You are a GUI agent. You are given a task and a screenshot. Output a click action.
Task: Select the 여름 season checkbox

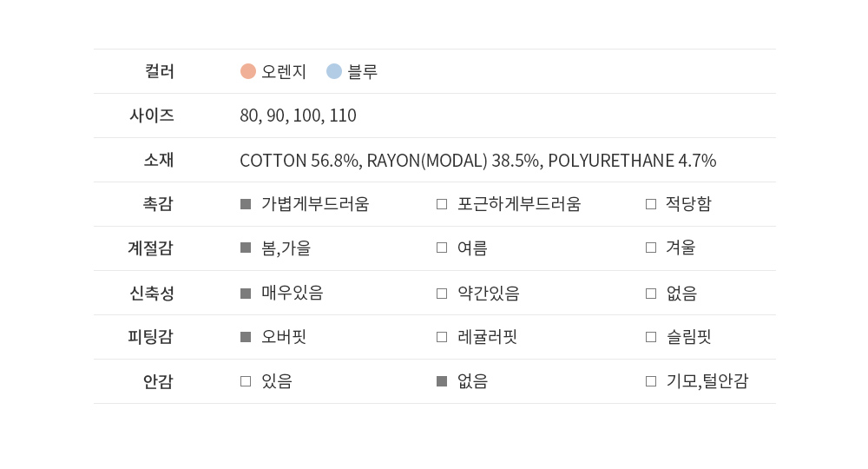point(442,248)
